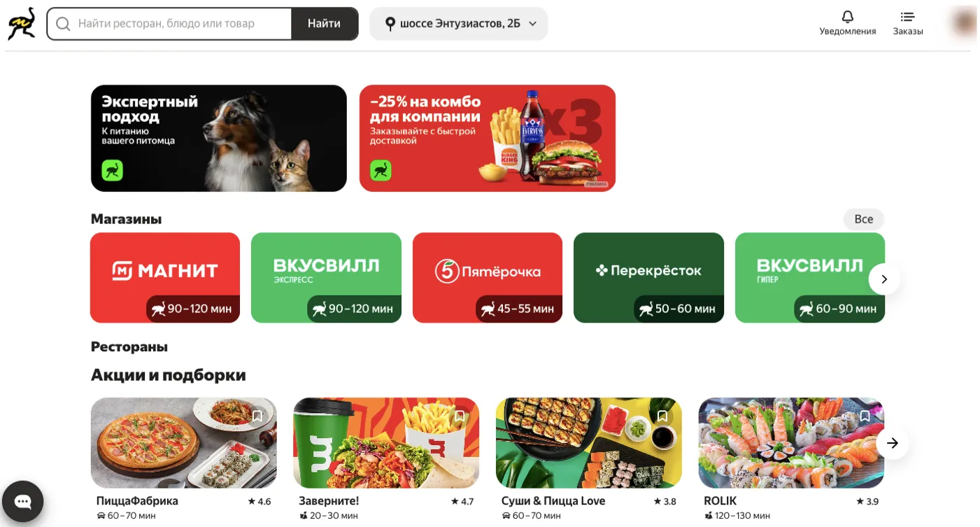Show next stores with chevron arrow
The height and width of the screenshot is (527, 980).
pos(884,279)
